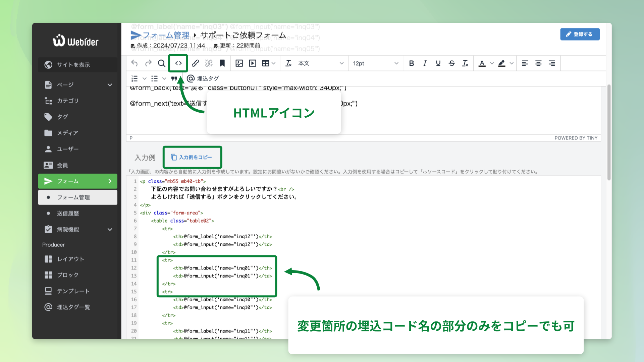644x362 pixels.
Task: Open numbered list style dropdown arrow
Action: 145,79
